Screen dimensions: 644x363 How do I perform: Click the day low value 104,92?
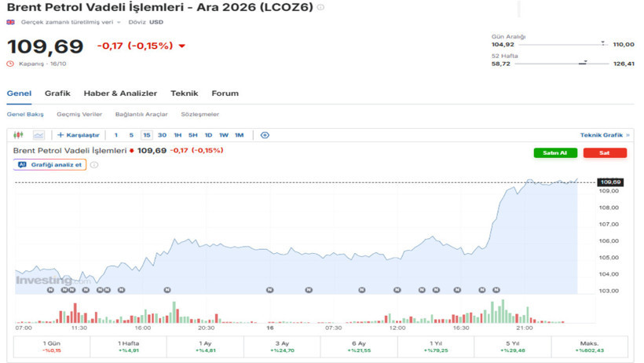(503, 45)
